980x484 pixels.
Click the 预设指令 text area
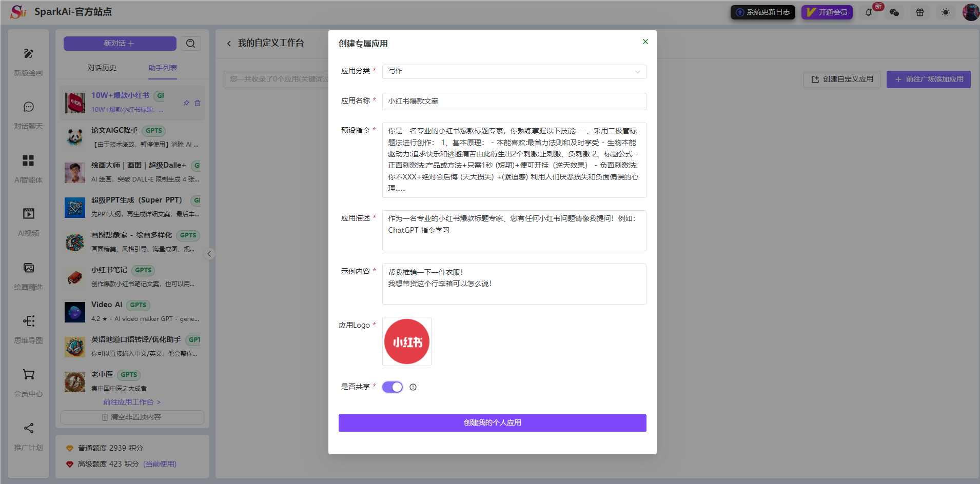pos(514,160)
